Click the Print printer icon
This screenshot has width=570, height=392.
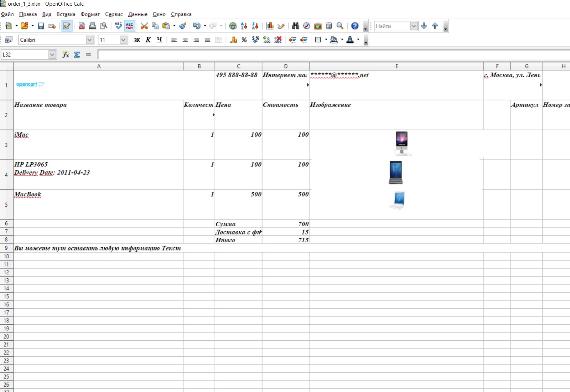tap(93, 26)
